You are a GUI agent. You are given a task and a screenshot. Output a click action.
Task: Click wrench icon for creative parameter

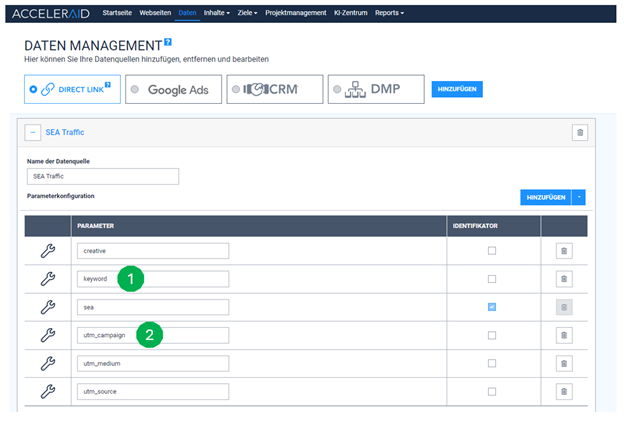(x=47, y=251)
